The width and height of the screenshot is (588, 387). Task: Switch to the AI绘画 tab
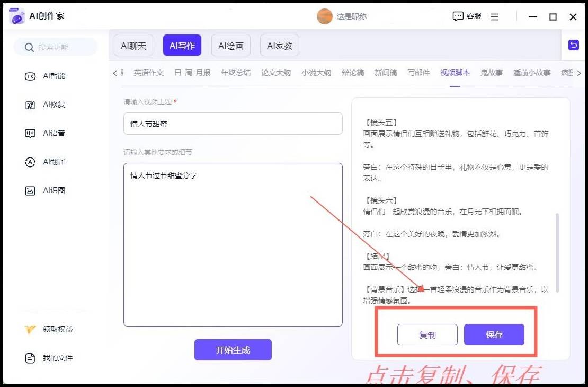coord(231,46)
